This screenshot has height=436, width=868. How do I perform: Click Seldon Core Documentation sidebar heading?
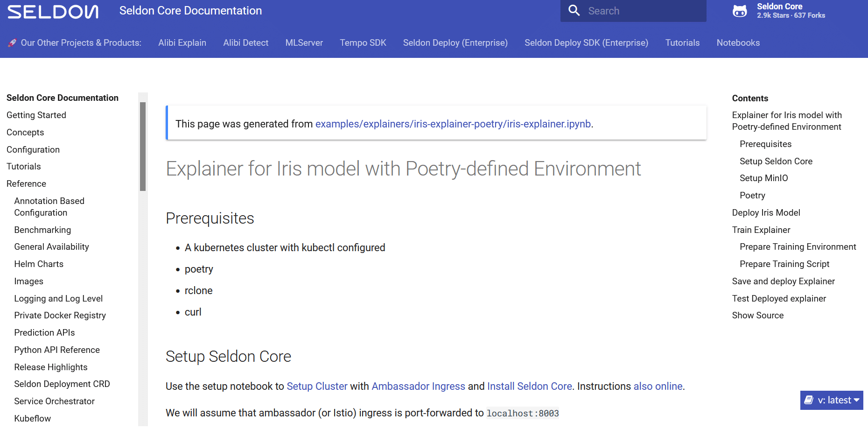[63, 98]
